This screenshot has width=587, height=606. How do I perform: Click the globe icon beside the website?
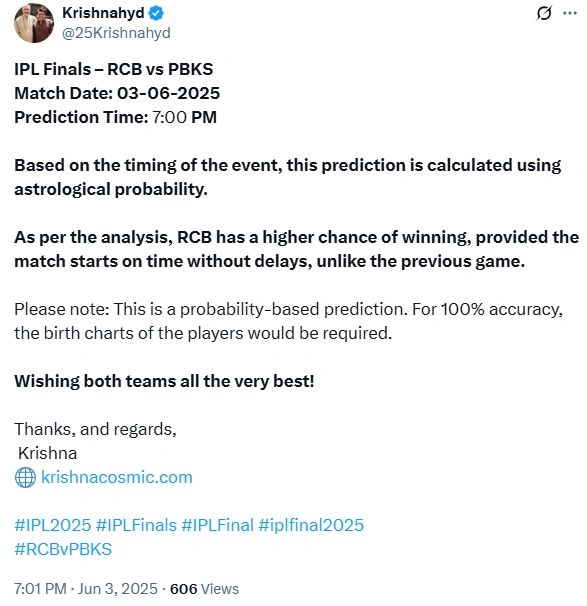coord(26,477)
